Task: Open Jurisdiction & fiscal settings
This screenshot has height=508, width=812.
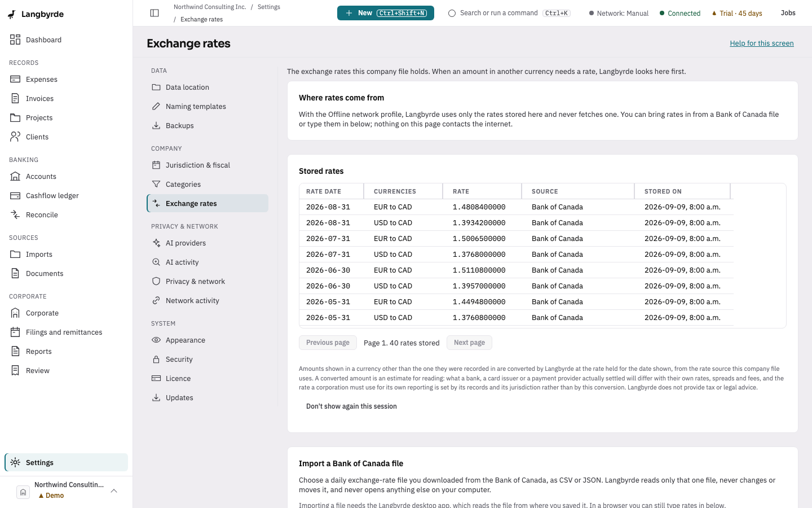Action: (208, 165)
